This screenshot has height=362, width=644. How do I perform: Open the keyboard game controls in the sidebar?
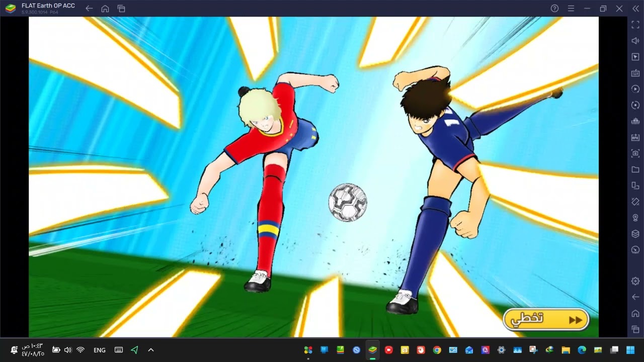point(635,72)
